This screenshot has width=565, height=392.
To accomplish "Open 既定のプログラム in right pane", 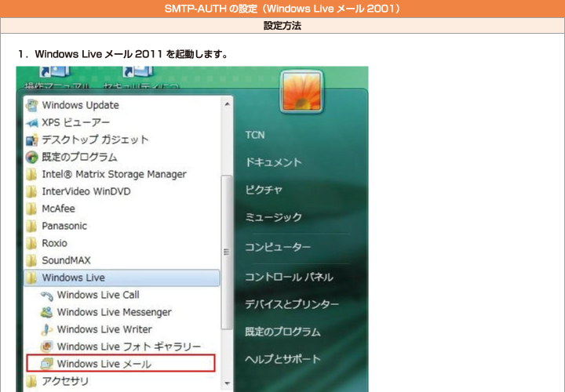I will (x=282, y=332).
